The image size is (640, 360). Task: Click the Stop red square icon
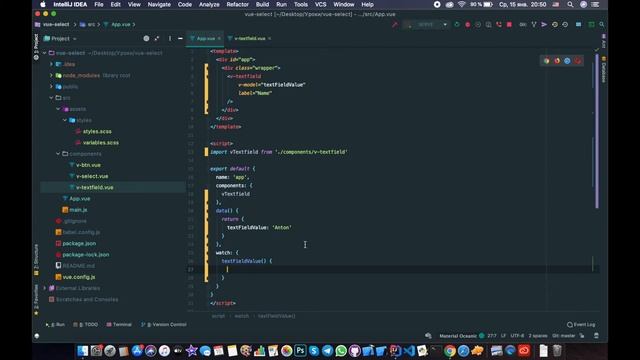click(x=509, y=24)
